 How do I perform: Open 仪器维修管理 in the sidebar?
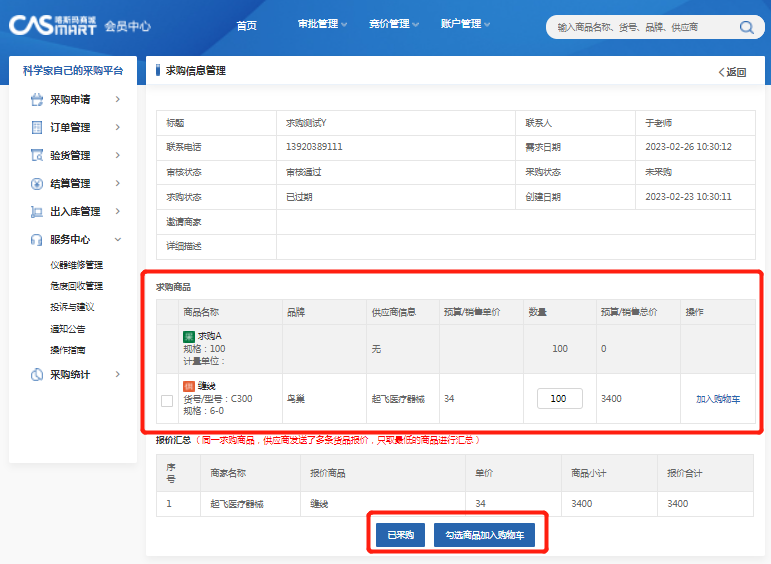[x=76, y=265]
